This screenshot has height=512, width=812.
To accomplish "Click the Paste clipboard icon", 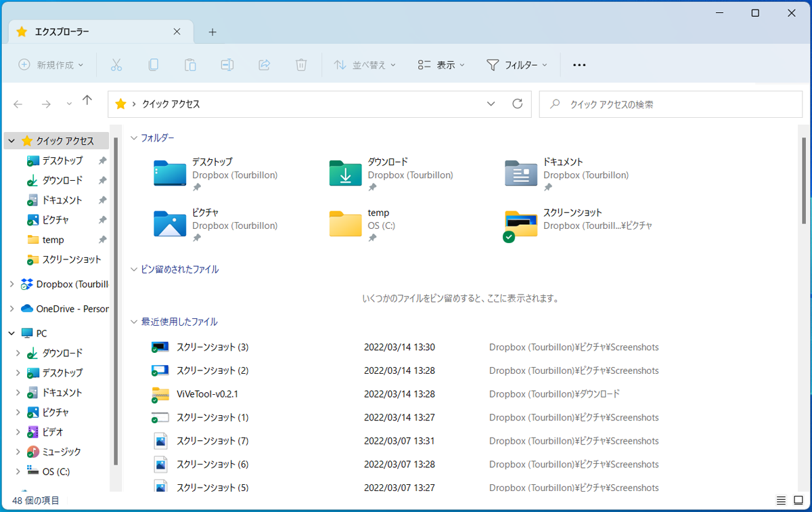I will point(190,65).
